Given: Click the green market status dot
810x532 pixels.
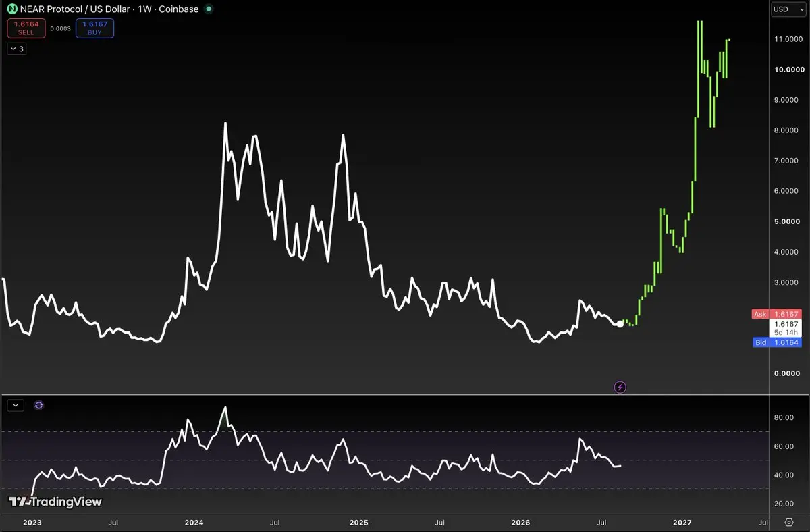Looking at the screenshot, I should point(208,9).
